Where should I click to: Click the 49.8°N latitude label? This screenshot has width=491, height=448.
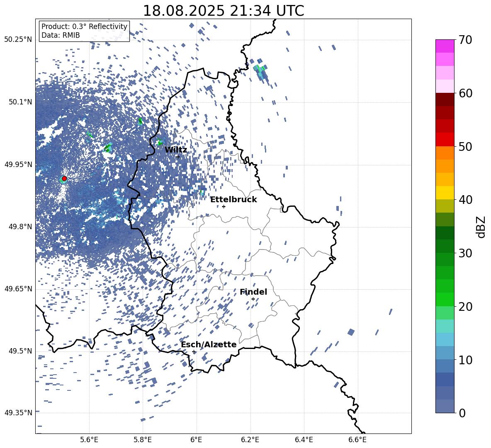[20, 227]
